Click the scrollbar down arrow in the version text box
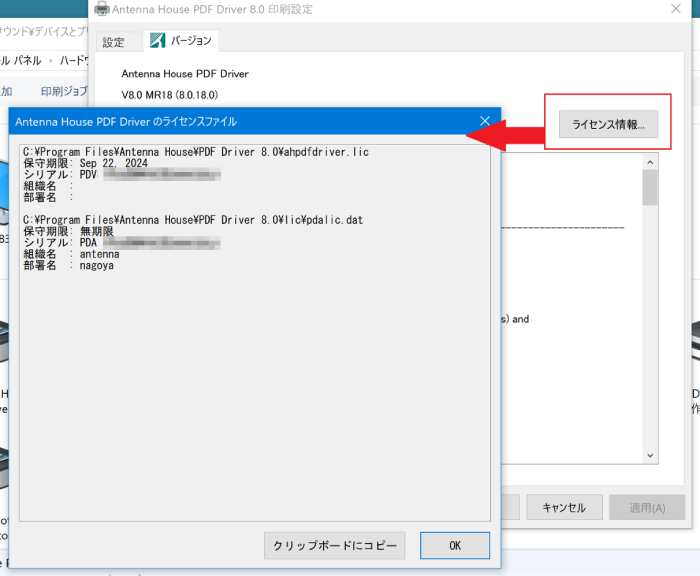The width and height of the screenshot is (700, 576). 649,454
